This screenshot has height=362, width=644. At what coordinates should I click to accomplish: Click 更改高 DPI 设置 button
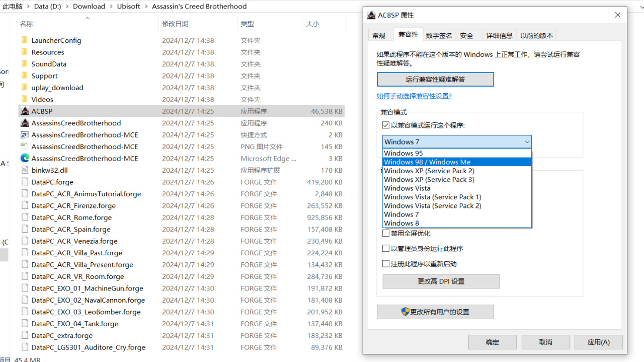(x=441, y=281)
